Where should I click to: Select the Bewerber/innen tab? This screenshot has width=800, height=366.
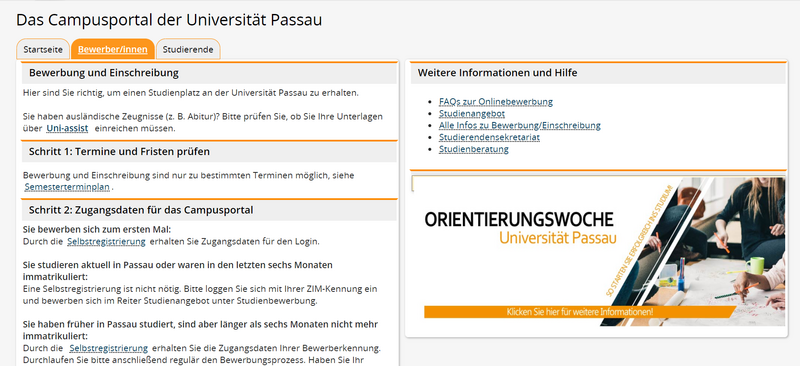tap(113, 50)
